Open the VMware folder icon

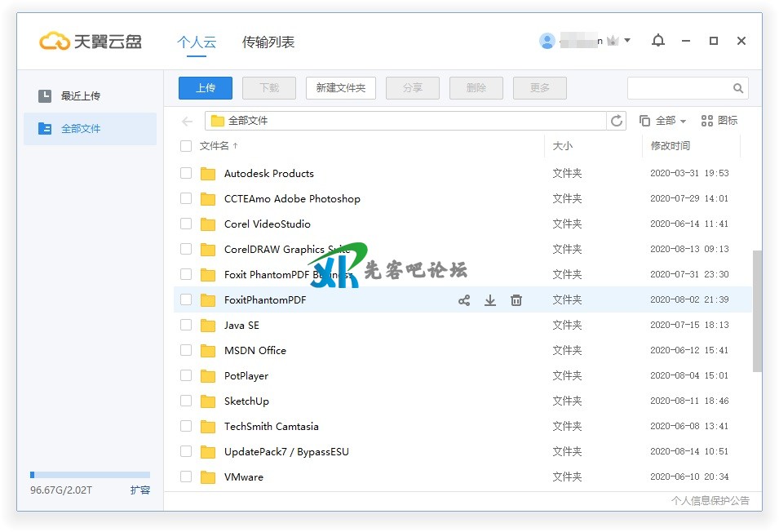pos(208,477)
